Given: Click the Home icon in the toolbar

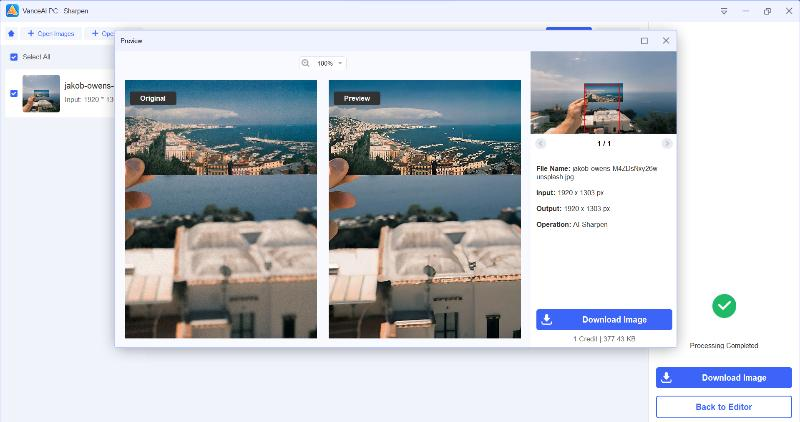Looking at the screenshot, I should pos(11,33).
